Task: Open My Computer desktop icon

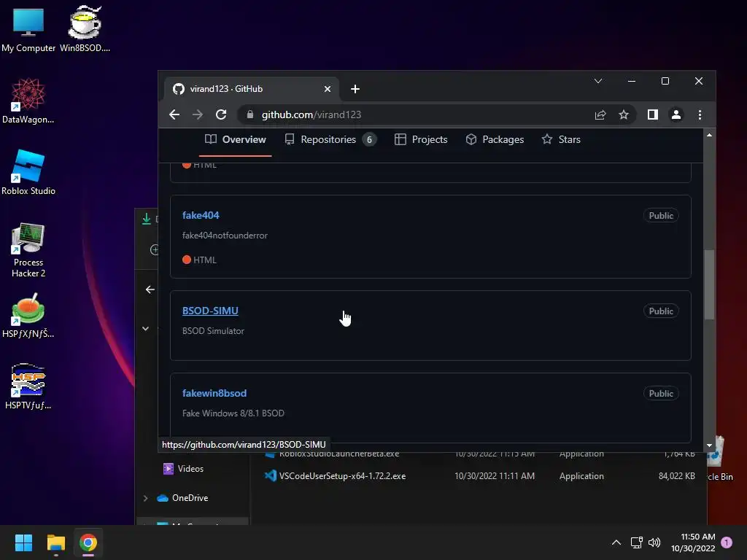Action: pos(28,29)
